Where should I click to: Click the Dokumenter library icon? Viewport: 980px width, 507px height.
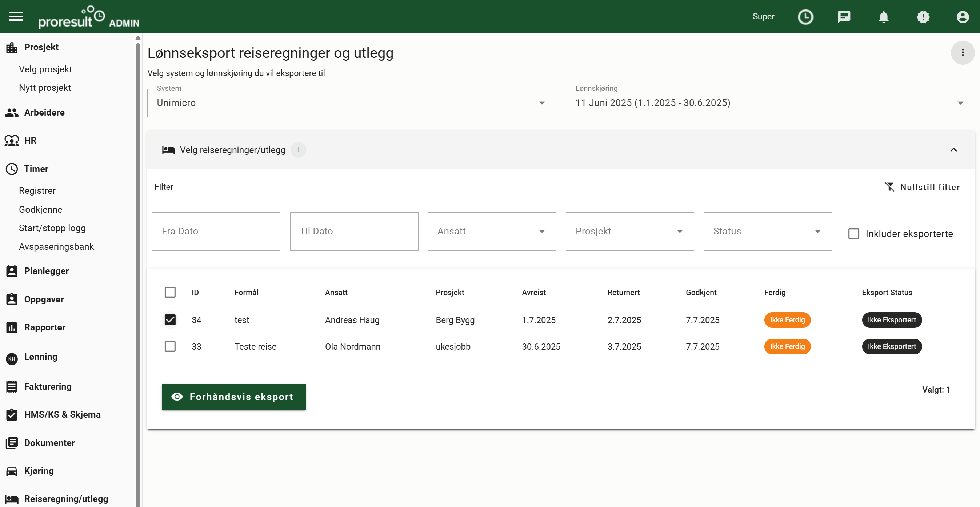point(12,443)
